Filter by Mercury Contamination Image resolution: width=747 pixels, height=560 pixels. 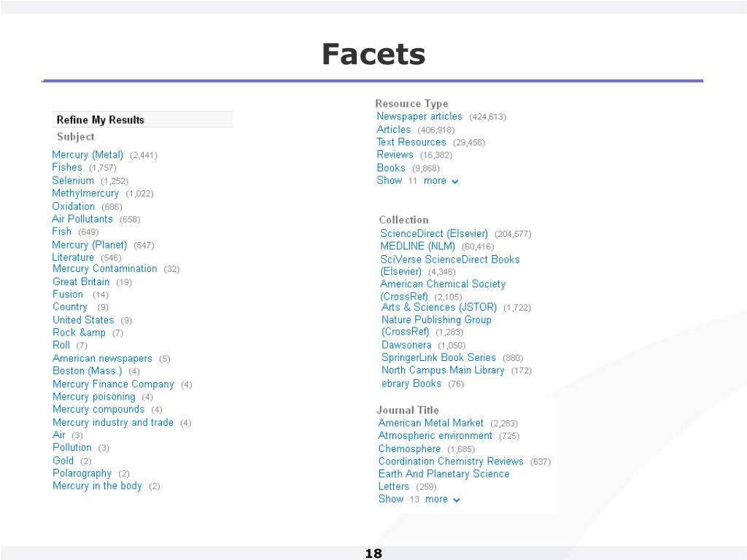(x=105, y=268)
